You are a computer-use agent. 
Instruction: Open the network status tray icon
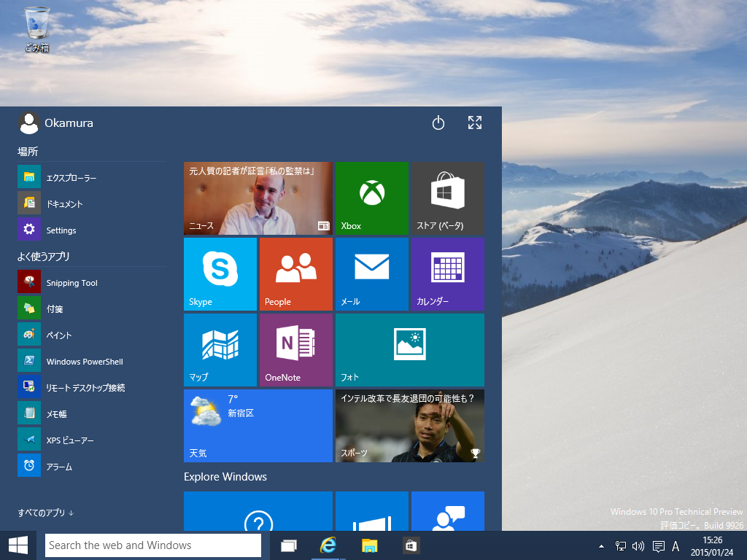620,545
